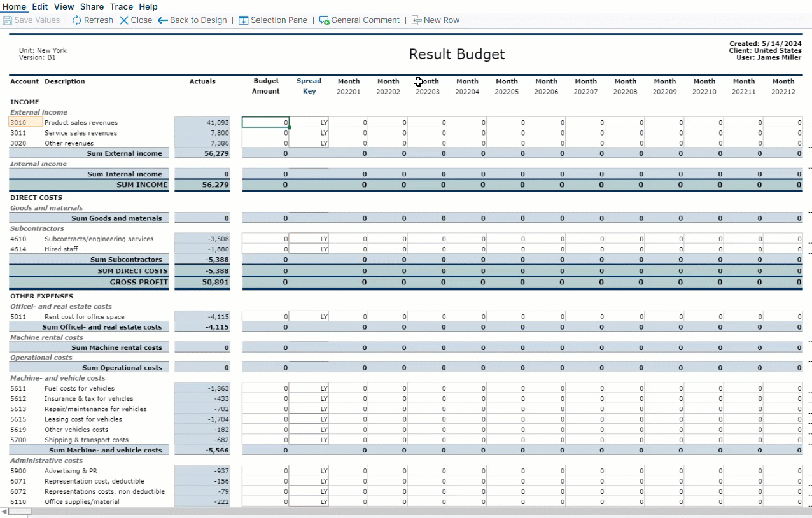This screenshot has height=518, width=812.
Task: Click the Representation cost, deductible description
Action: click(x=94, y=481)
